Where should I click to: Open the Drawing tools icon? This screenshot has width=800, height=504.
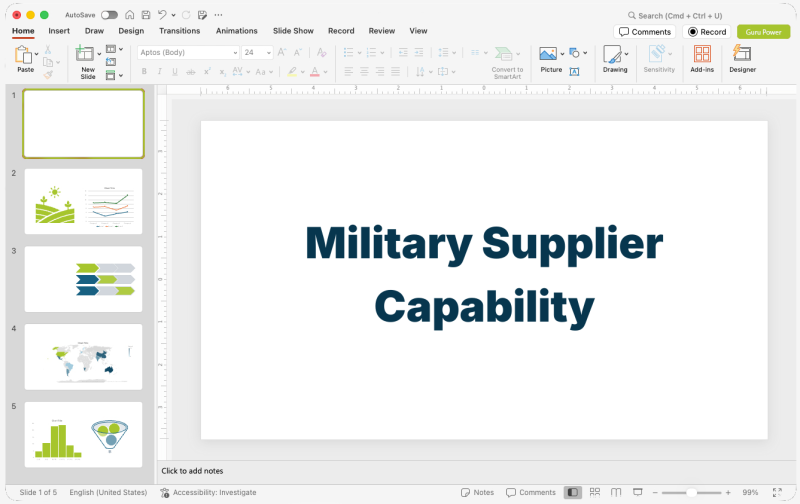[x=612, y=54]
